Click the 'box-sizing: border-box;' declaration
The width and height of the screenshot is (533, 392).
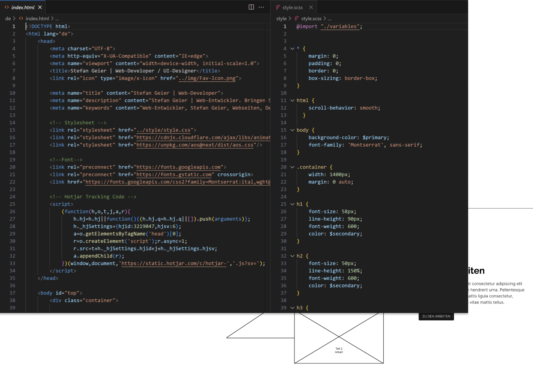(x=343, y=78)
